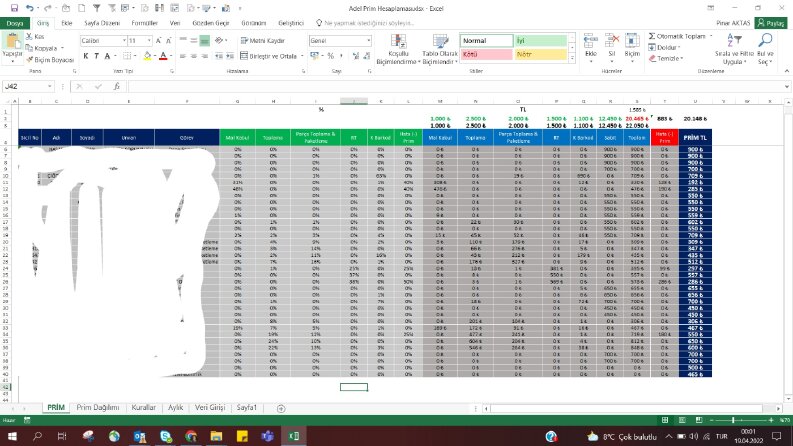The image size is (793, 446).
Task: Open Koşullu Biçimlendirme conditional formatting
Action: [x=398, y=50]
